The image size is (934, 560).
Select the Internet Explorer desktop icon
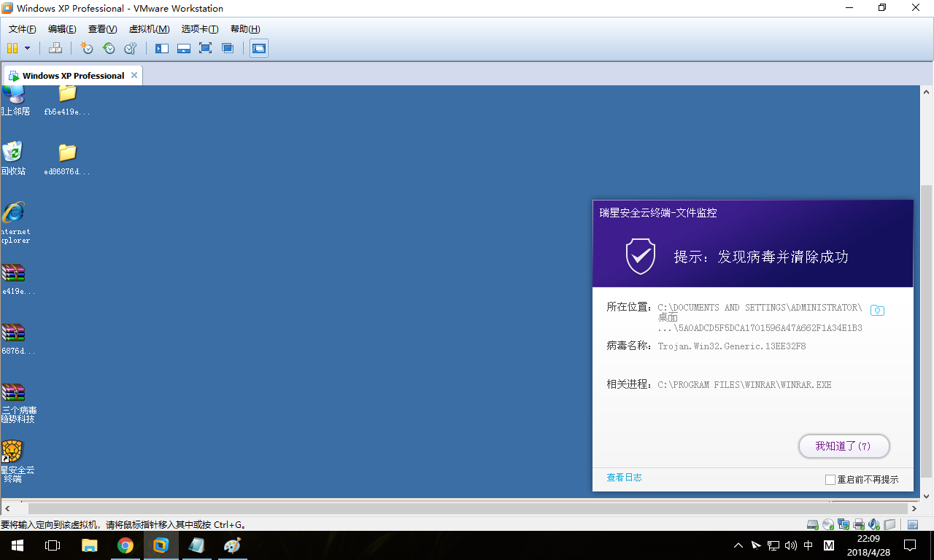click(15, 222)
